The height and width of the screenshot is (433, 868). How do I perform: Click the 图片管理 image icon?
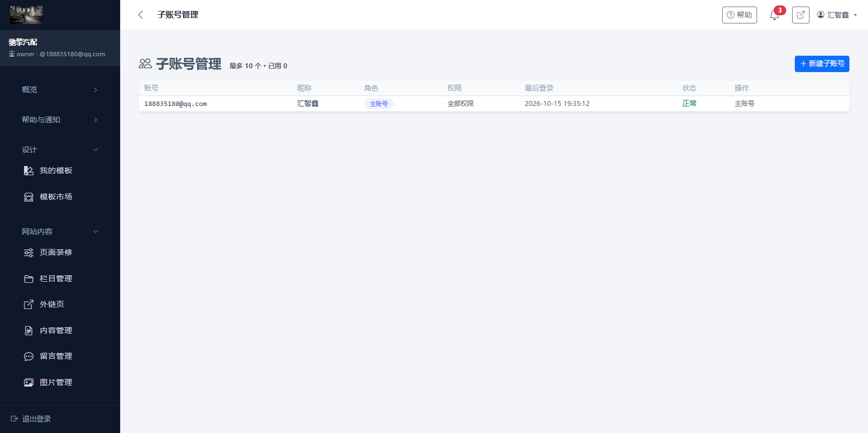pos(29,383)
